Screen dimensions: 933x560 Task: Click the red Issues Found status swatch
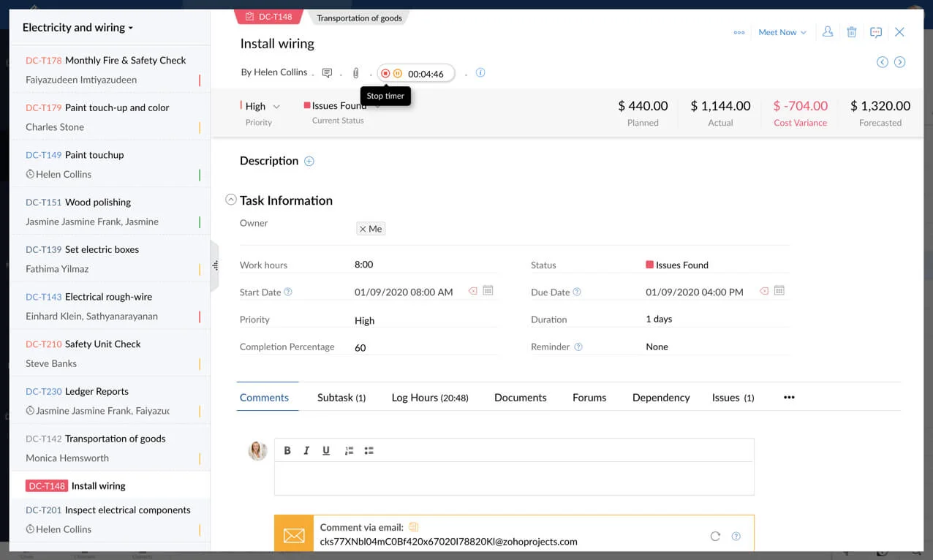pyautogui.click(x=307, y=106)
